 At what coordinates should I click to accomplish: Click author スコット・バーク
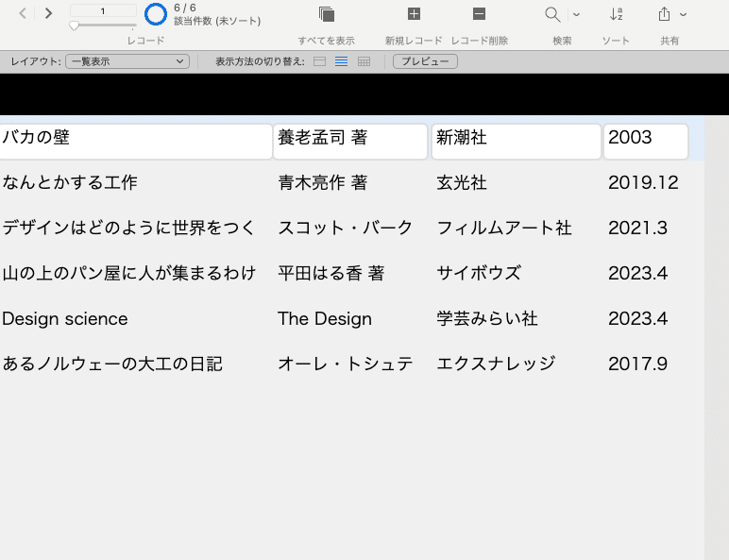[345, 228]
